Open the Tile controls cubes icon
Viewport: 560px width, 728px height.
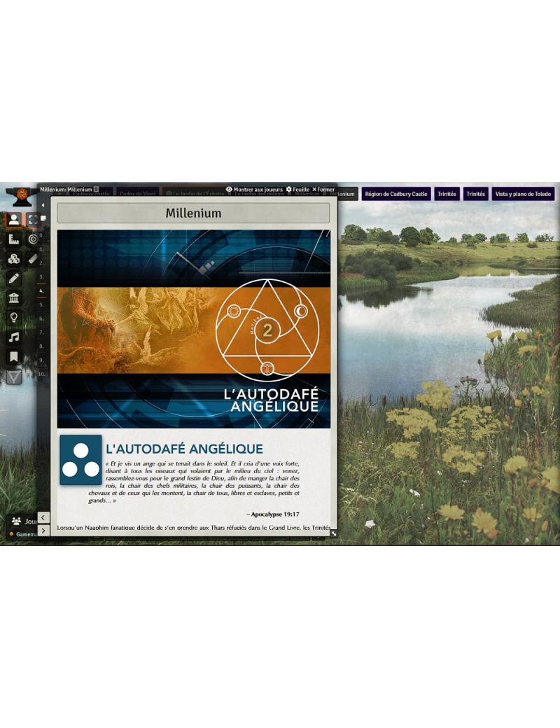coord(13,258)
